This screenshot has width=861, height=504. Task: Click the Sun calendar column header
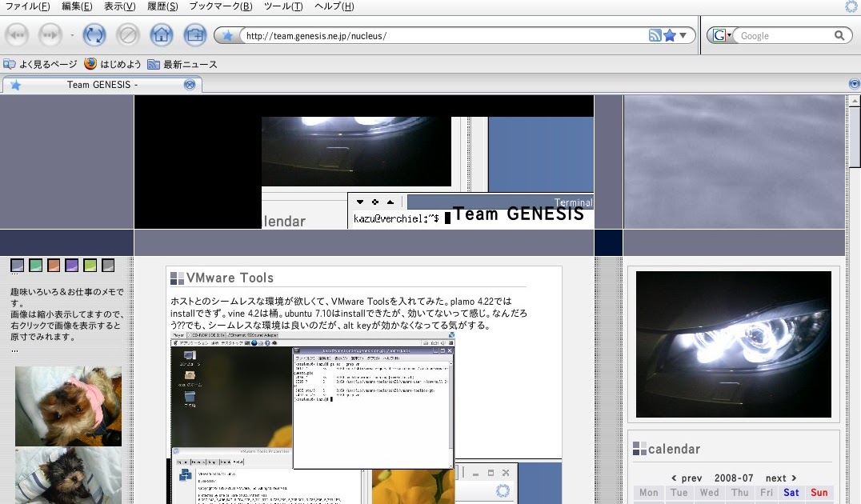point(819,493)
